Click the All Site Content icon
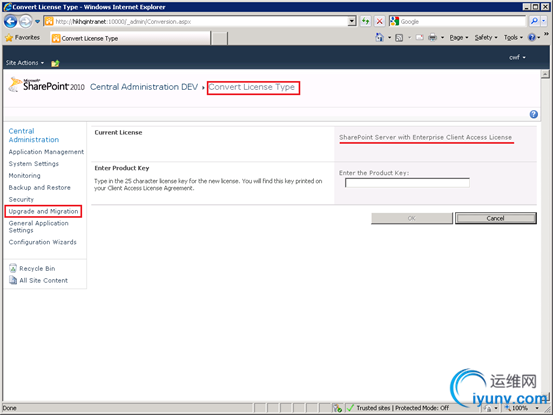Image resolution: width=553 pixels, height=415 pixels. pos(13,280)
